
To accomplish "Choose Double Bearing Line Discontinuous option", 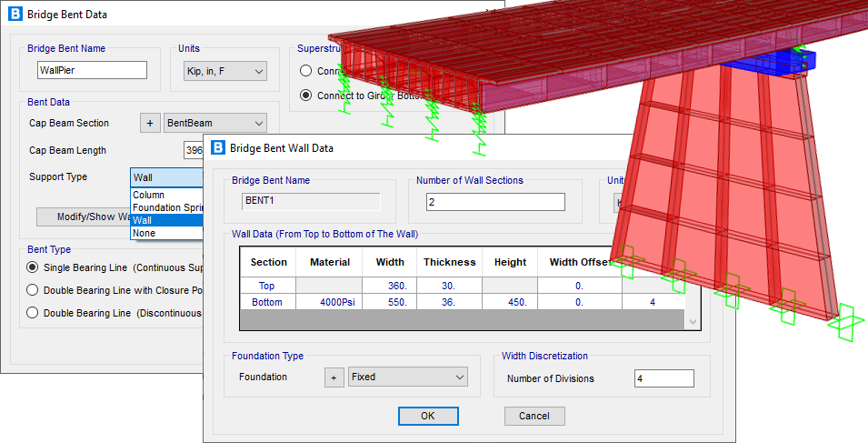I will [x=34, y=313].
